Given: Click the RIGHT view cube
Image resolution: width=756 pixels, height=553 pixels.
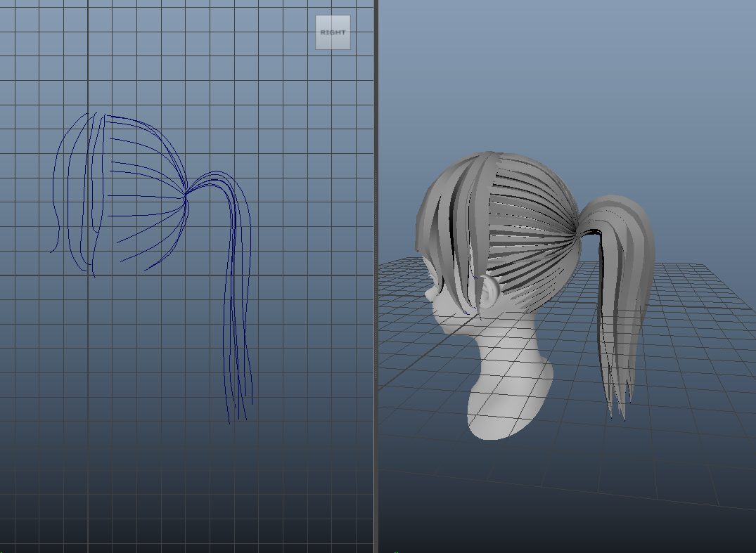Looking at the screenshot, I should click(x=333, y=32).
